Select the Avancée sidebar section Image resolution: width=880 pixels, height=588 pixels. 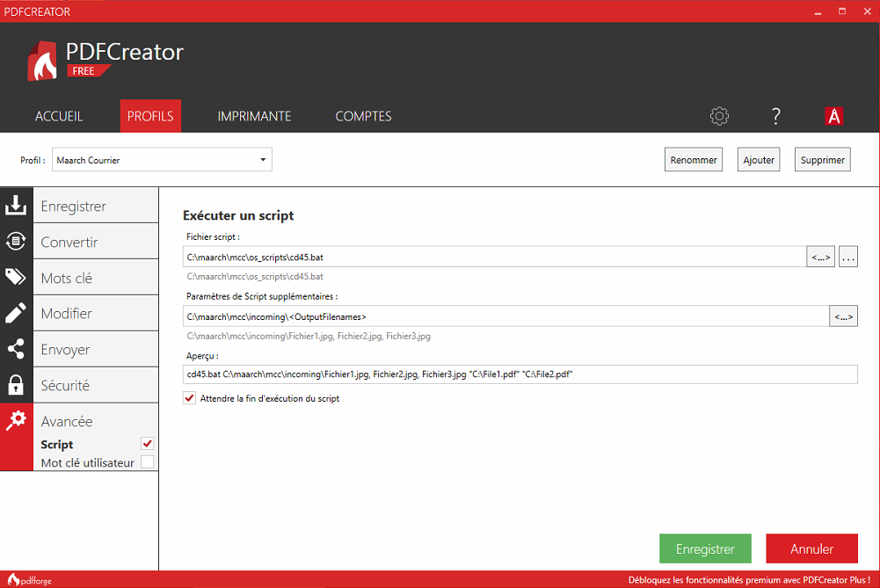[x=67, y=421]
